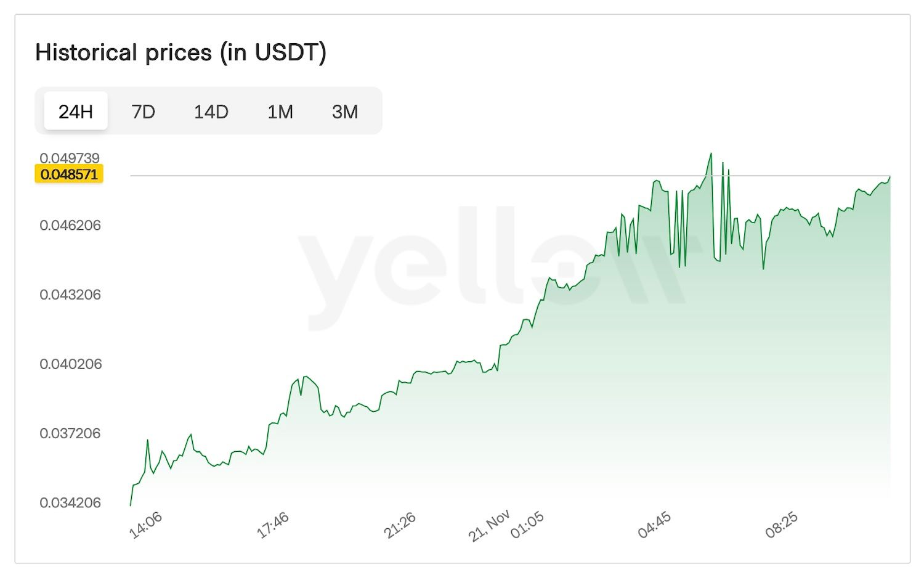Show the 1M price range
This screenshot has height=580, width=924.
pyautogui.click(x=280, y=112)
